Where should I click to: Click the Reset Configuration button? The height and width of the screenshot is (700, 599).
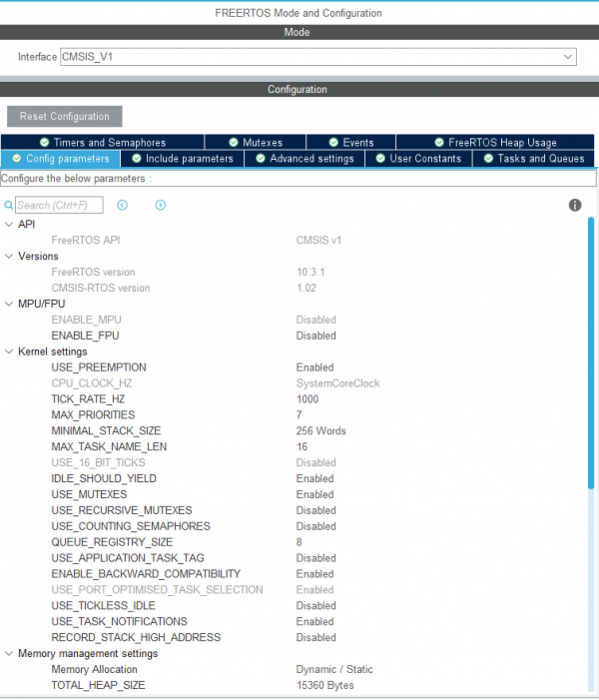[x=64, y=117]
